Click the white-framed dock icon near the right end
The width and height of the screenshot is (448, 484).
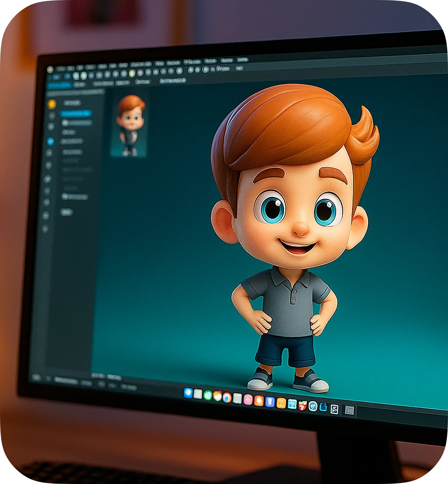[334, 409]
